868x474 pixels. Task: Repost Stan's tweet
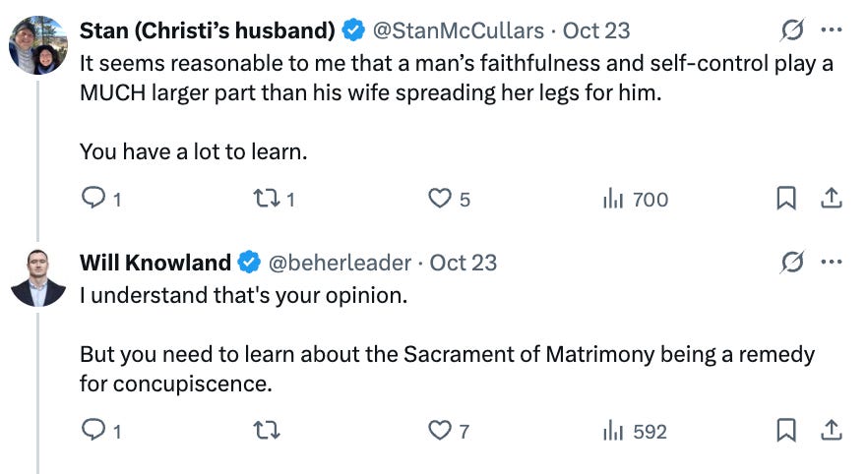[266, 199]
